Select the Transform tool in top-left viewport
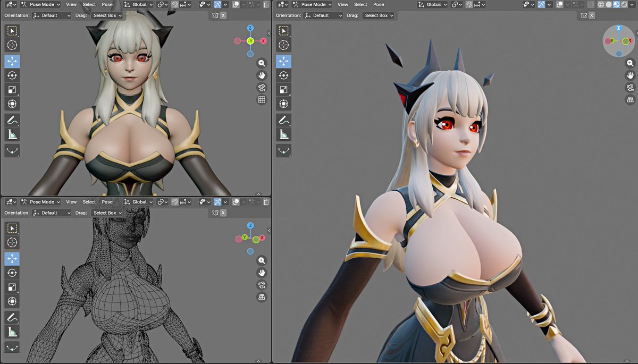 12,104
